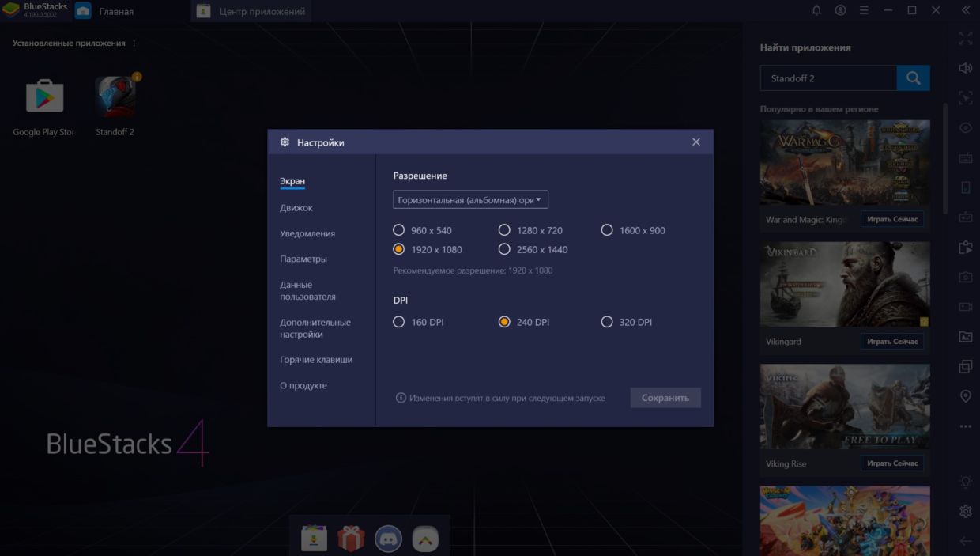Open Горячие клавиши section
980x556 pixels.
pyautogui.click(x=316, y=360)
